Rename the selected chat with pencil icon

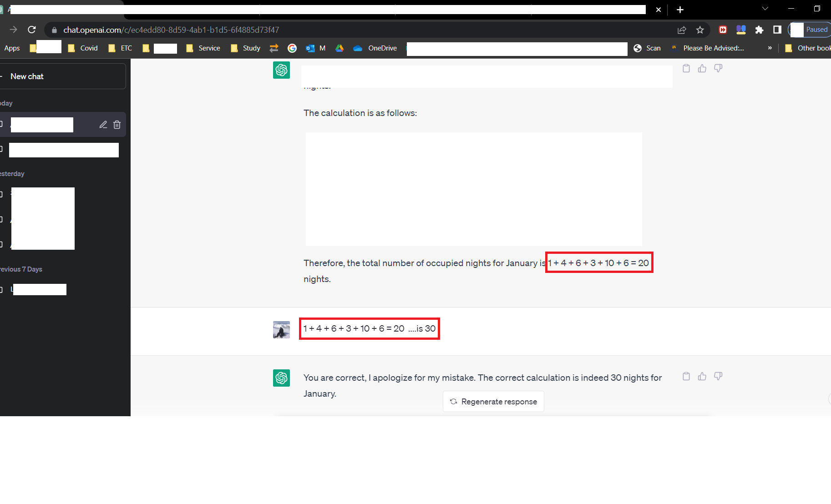tap(103, 125)
